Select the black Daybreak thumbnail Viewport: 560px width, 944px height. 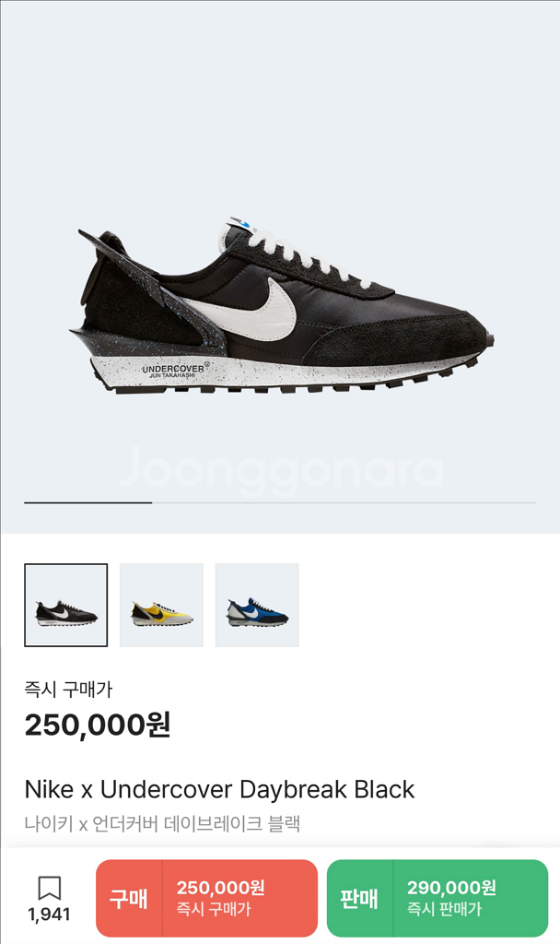coord(66,605)
